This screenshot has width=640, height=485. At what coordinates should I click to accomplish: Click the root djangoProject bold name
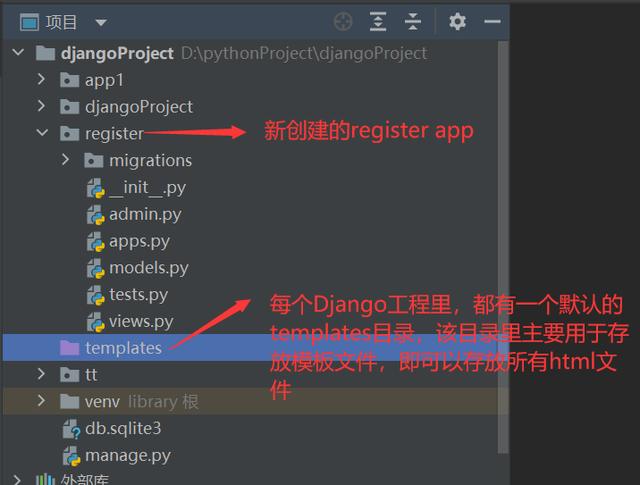tap(117, 53)
